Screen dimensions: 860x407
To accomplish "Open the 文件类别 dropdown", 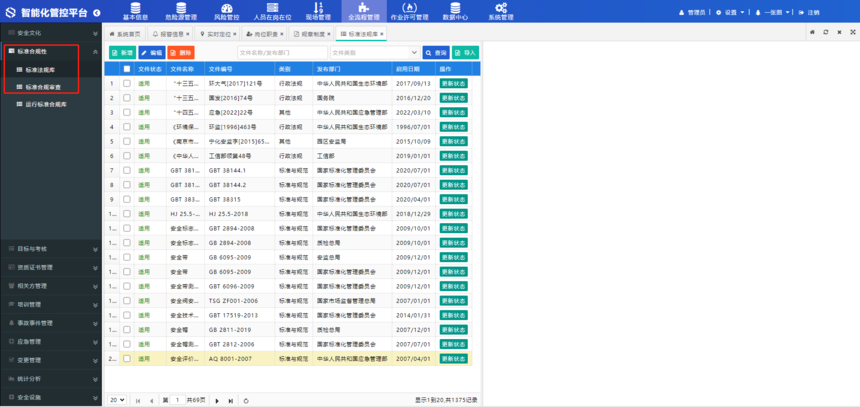I will pyautogui.click(x=374, y=52).
